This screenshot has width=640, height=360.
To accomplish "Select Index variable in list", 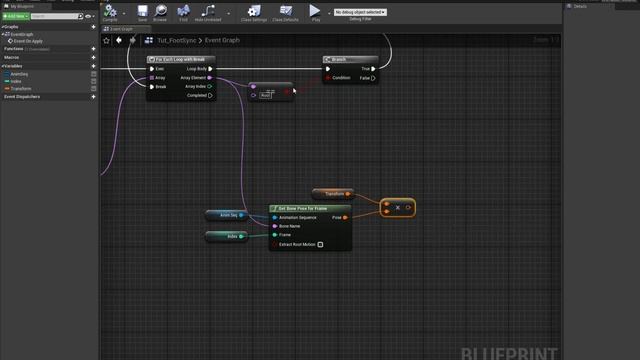I will click(x=16, y=81).
